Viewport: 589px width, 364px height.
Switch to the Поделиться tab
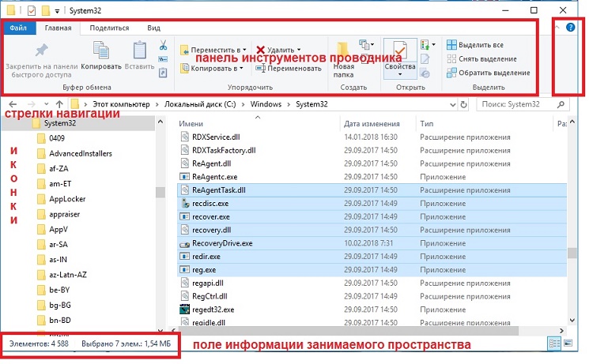tap(109, 28)
